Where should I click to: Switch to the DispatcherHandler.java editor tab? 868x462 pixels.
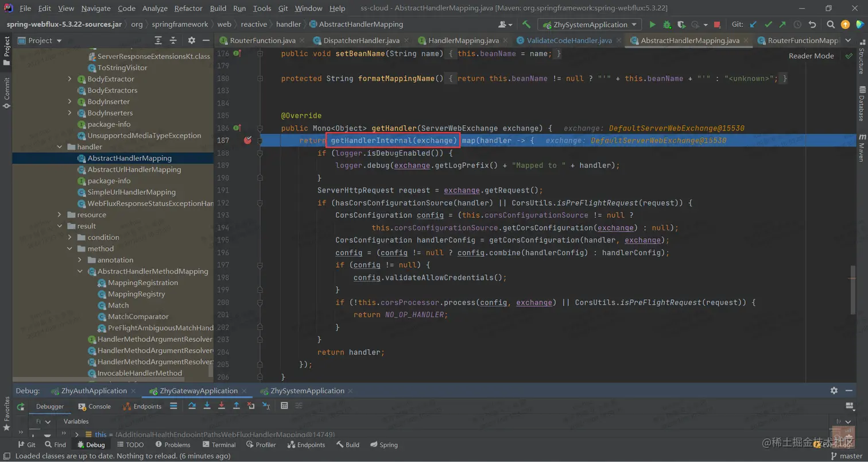pos(361,41)
